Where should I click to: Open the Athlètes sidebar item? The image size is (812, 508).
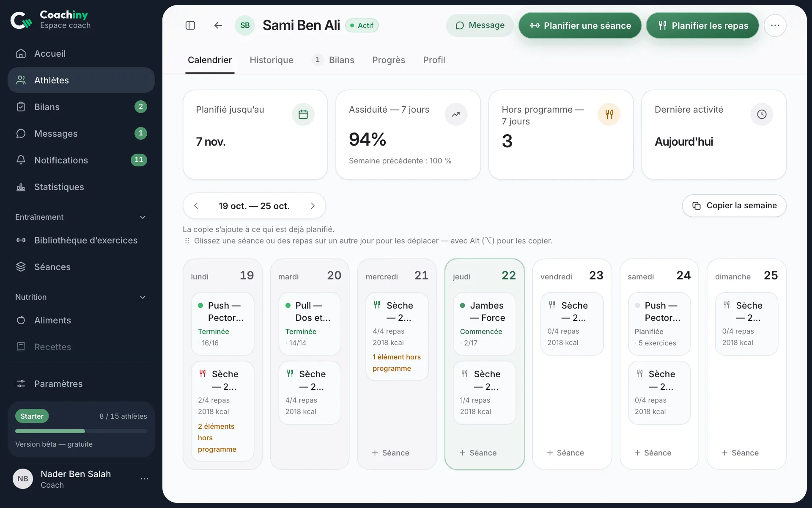[81, 80]
